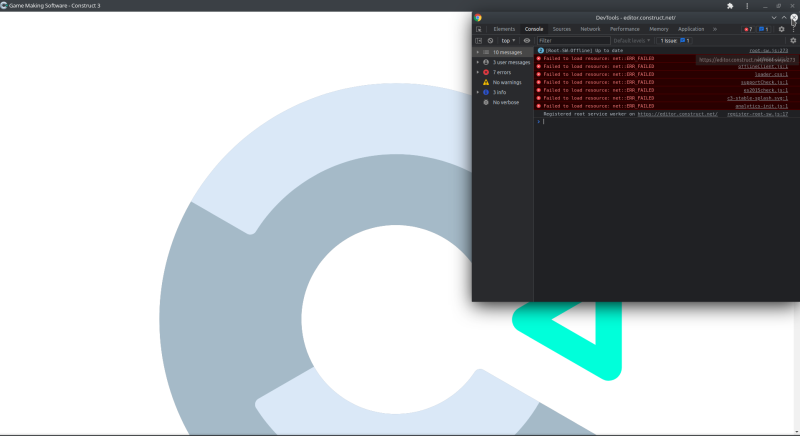Switch to the Console tab
This screenshot has height=436, width=800.
pyautogui.click(x=534, y=29)
